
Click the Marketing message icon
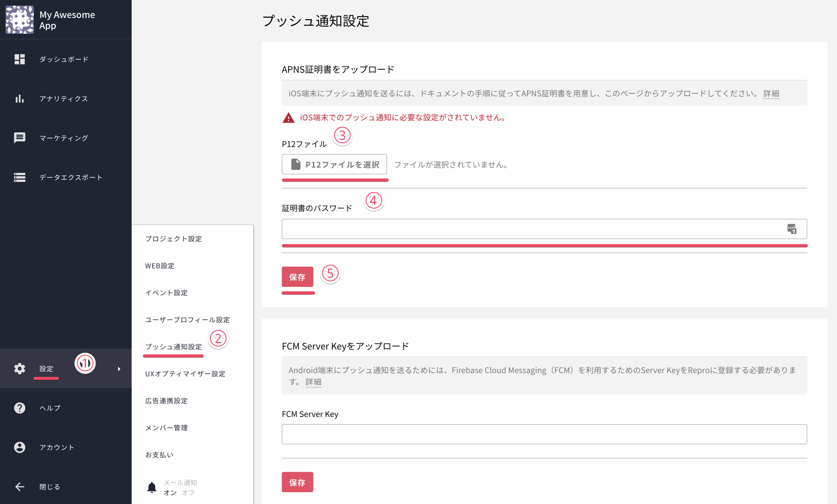tap(19, 138)
